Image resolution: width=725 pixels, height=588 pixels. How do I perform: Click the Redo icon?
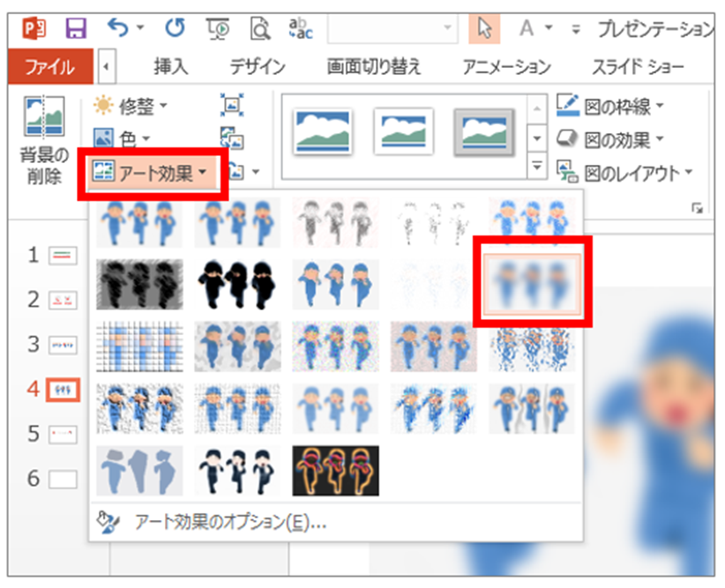pos(176,27)
